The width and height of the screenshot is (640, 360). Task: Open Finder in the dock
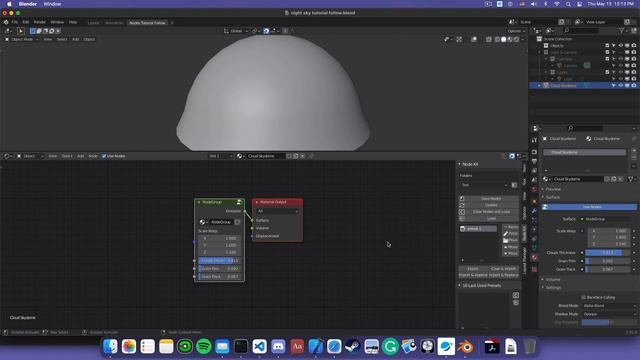point(110,347)
